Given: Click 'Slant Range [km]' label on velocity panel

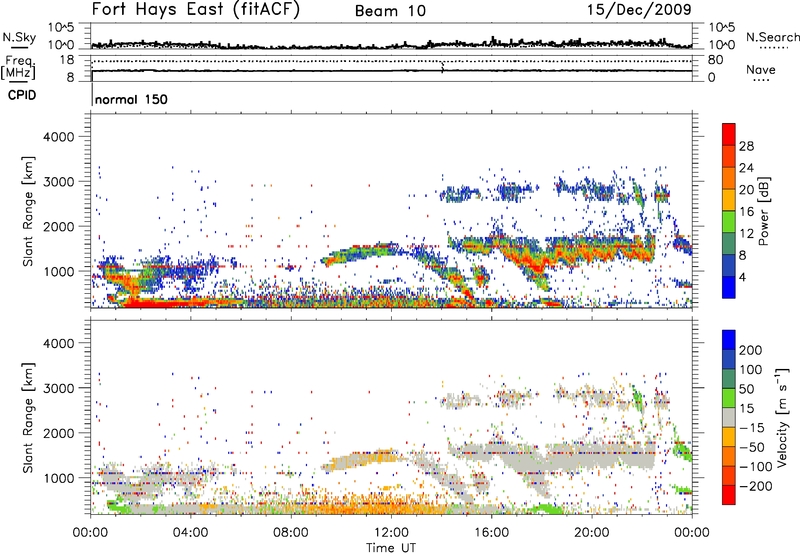Looking at the screenshot, I should pos(28,418).
